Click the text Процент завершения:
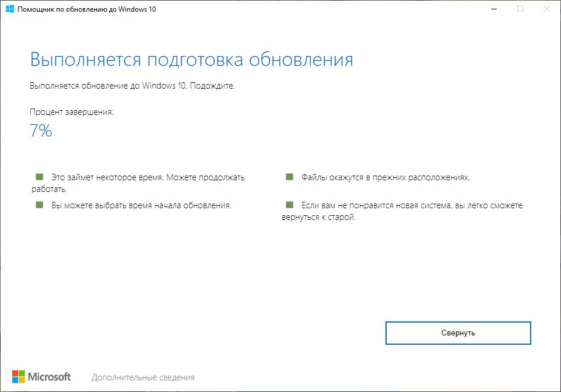The image size is (561, 392). pos(72,112)
